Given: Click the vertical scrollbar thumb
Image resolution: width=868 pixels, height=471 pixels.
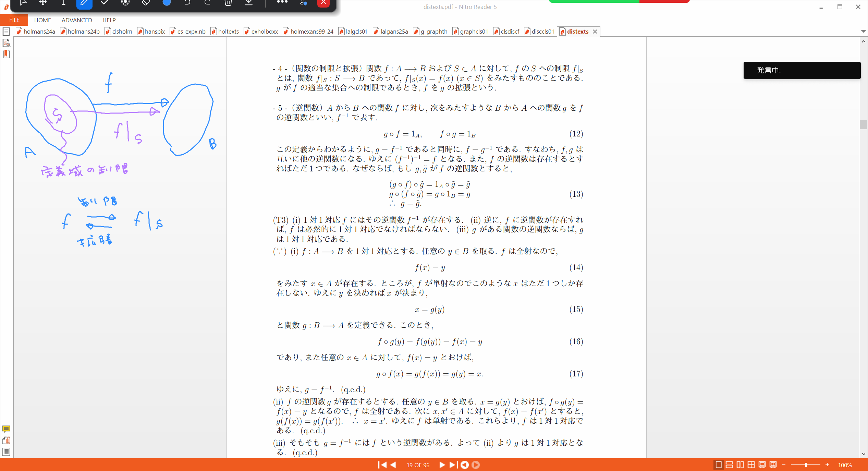Looking at the screenshot, I should [x=864, y=125].
